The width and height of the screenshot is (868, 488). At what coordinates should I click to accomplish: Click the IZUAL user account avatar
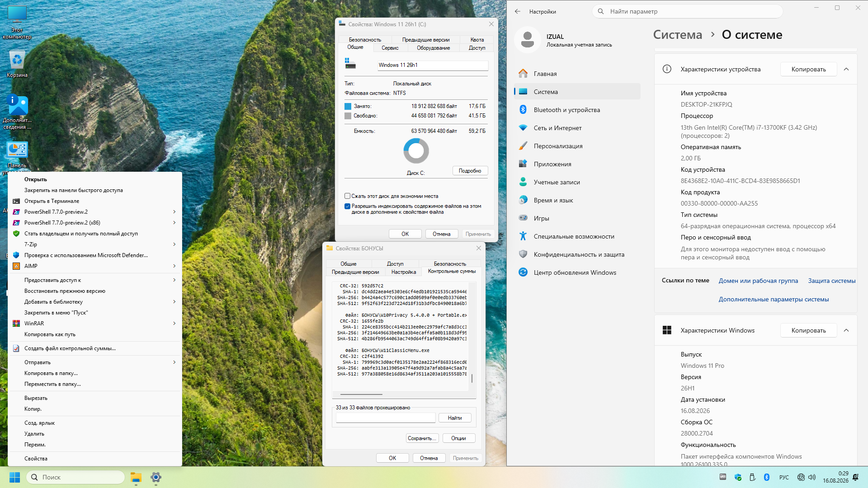528,40
